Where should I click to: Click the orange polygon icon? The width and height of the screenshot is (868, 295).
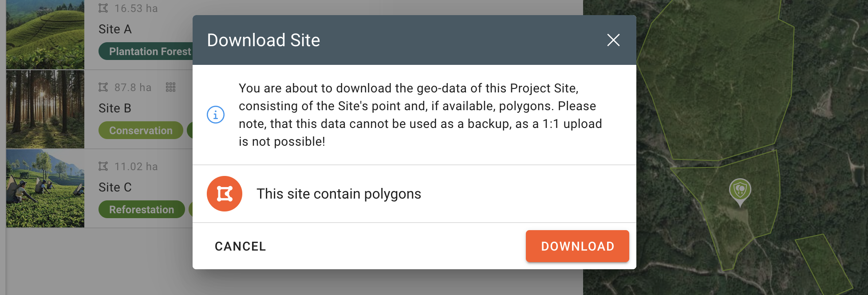coord(225,194)
